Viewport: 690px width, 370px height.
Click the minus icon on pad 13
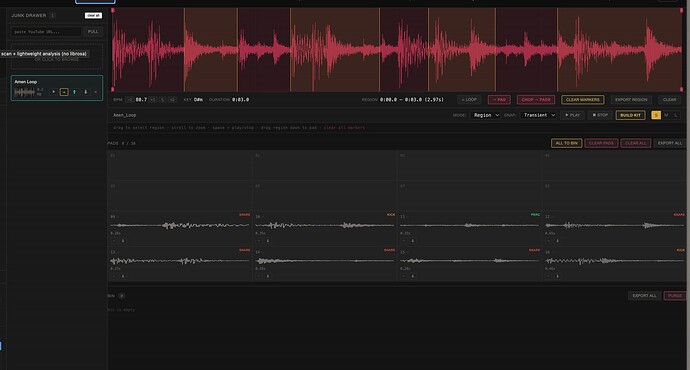click(114, 276)
